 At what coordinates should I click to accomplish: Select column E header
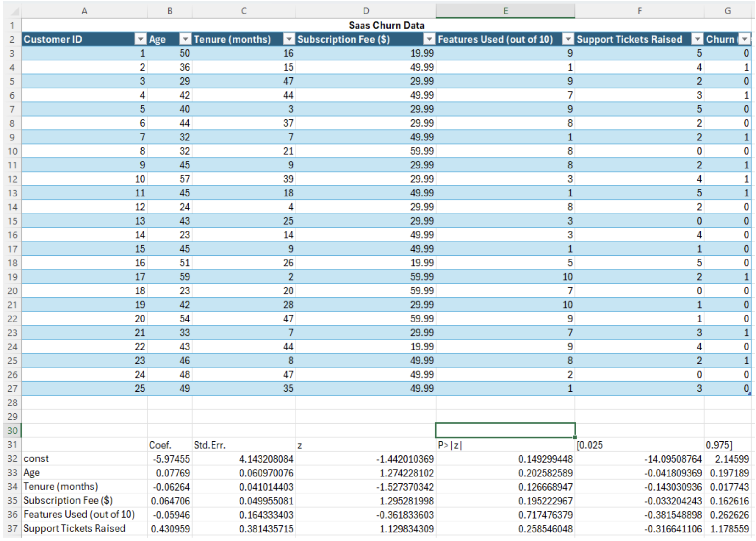[x=505, y=11]
